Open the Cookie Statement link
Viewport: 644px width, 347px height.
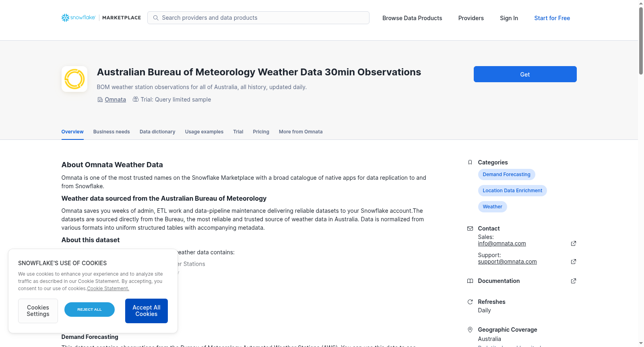tap(108, 289)
